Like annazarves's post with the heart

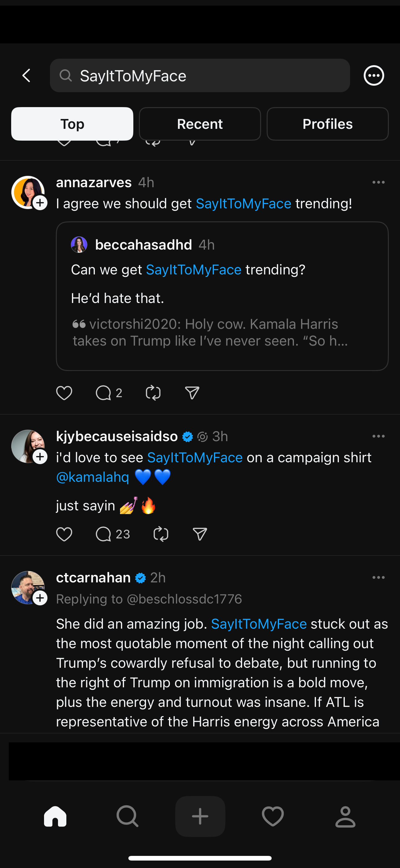[64, 393]
